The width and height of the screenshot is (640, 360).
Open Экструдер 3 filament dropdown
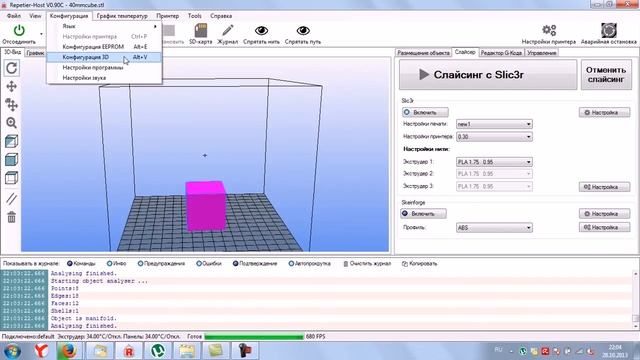(494, 187)
